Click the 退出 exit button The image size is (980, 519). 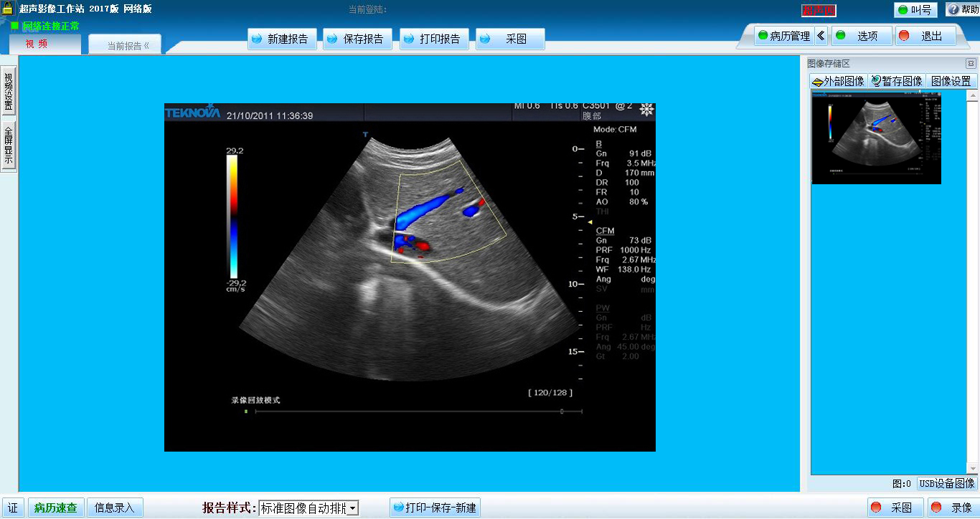click(x=925, y=36)
